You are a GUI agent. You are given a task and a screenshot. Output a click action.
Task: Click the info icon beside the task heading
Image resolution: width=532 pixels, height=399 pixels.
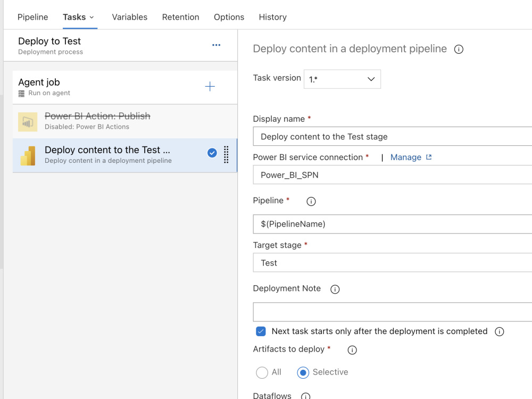pyautogui.click(x=458, y=48)
